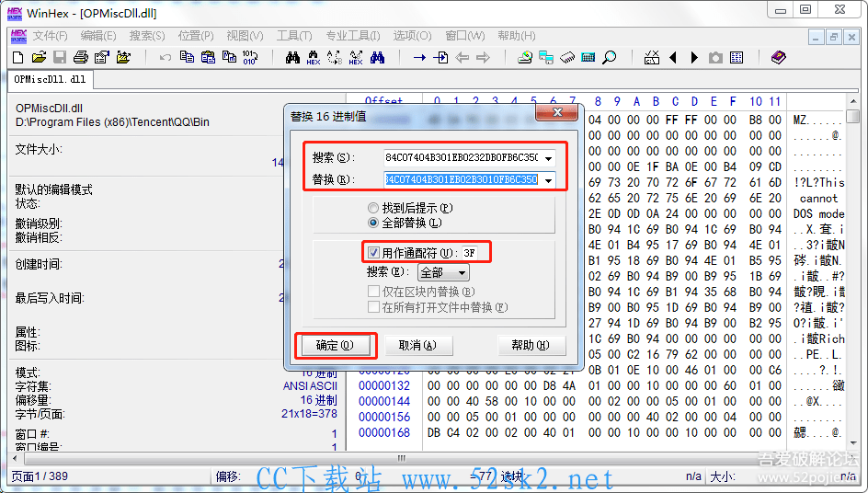Click the 21x18=378 bytes-per-page value

click(309, 414)
